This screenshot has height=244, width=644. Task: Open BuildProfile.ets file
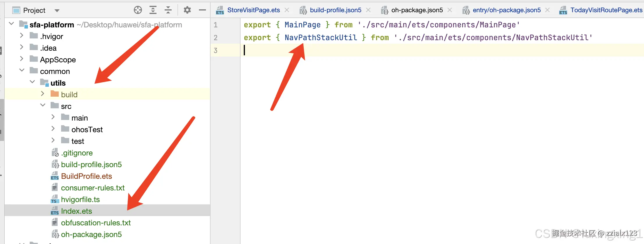coord(86,176)
